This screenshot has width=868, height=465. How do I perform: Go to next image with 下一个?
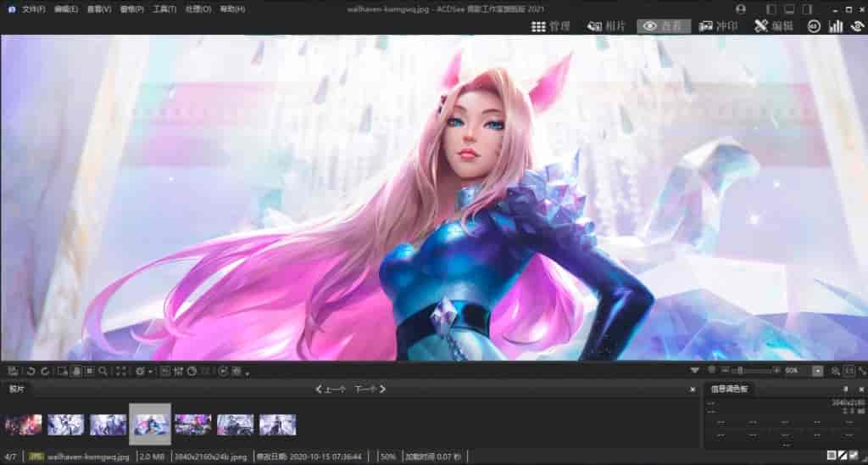[x=370, y=389]
